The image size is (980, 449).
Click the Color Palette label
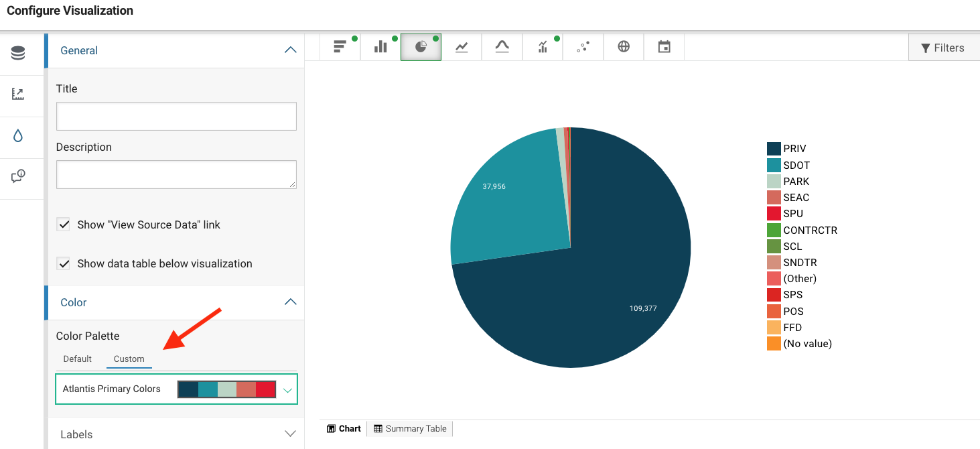pyautogui.click(x=88, y=336)
